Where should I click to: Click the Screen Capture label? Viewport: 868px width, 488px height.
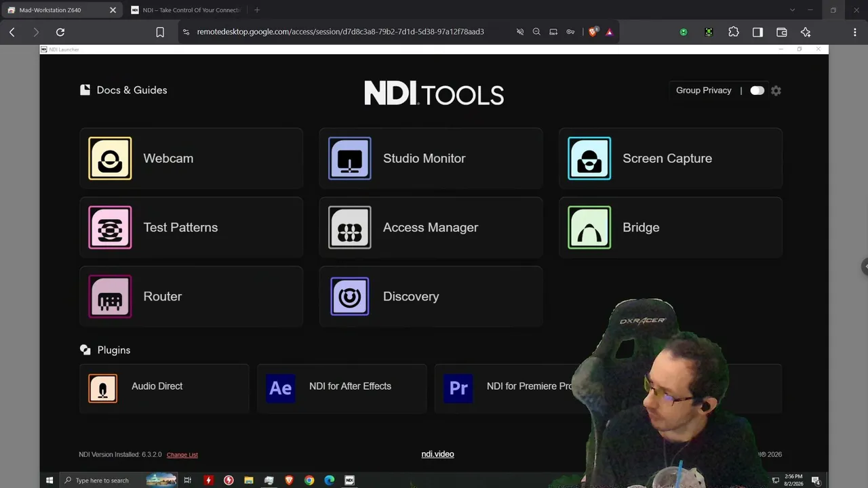pos(667,159)
